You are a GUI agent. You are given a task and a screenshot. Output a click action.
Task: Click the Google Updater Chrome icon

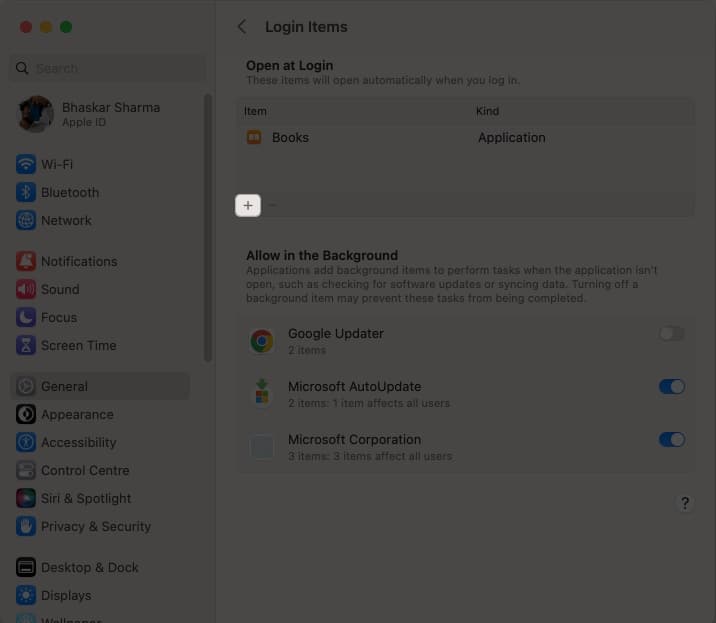(262, 341)
